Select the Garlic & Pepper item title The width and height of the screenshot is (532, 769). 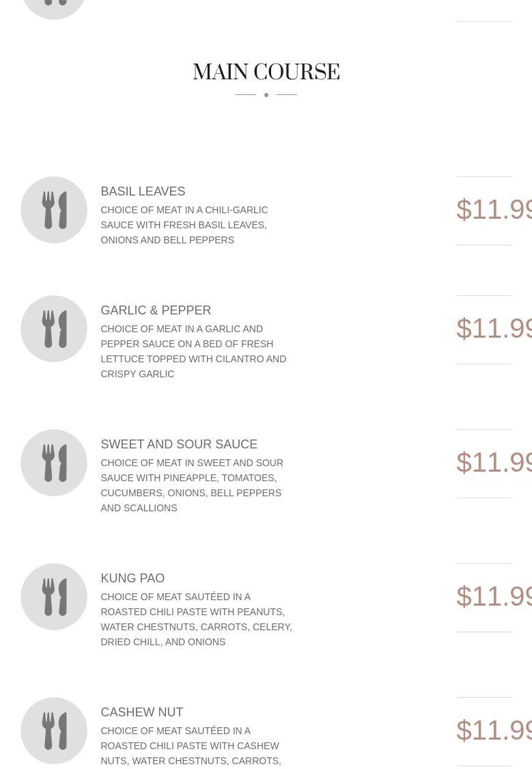pos(156,310)
